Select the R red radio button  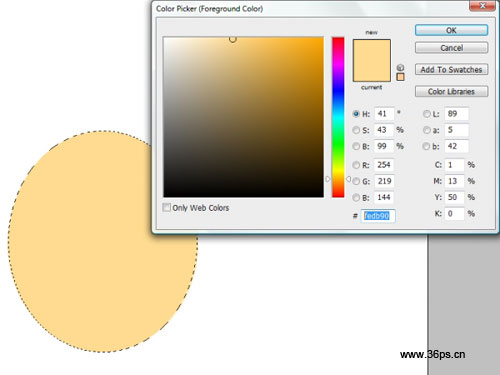[x=356, y=165]
